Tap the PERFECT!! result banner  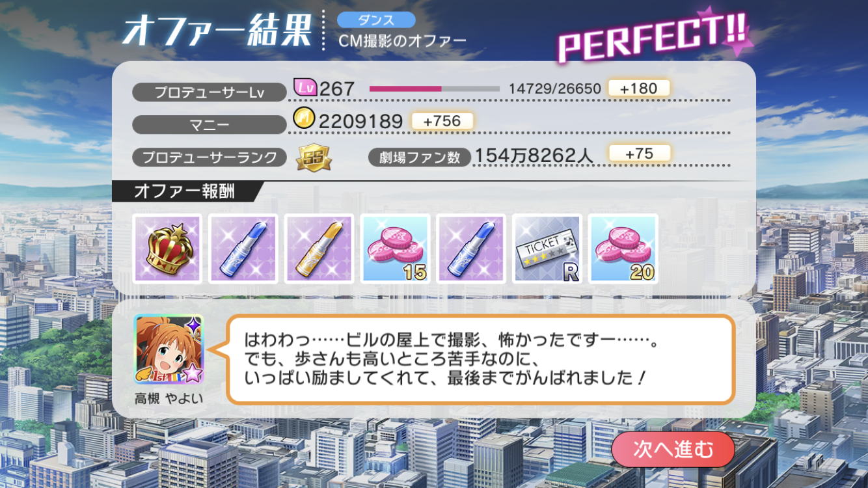654,37
